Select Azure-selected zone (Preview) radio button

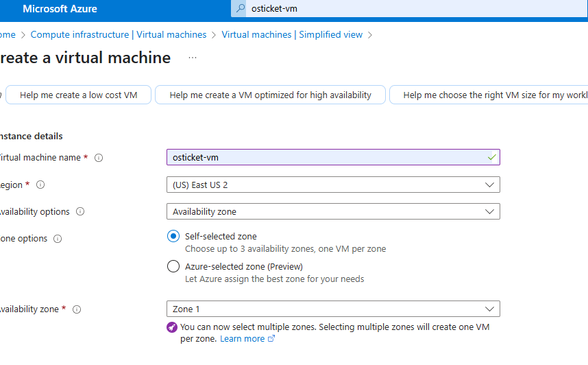(x=173, y=266)
